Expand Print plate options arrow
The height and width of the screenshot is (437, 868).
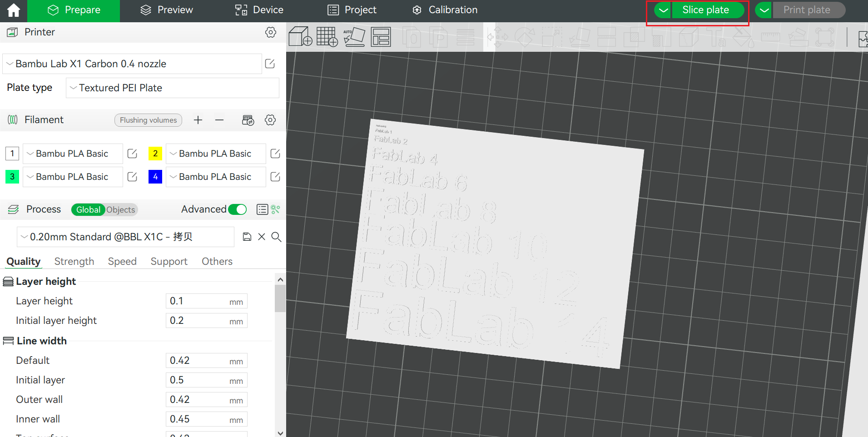764,10
